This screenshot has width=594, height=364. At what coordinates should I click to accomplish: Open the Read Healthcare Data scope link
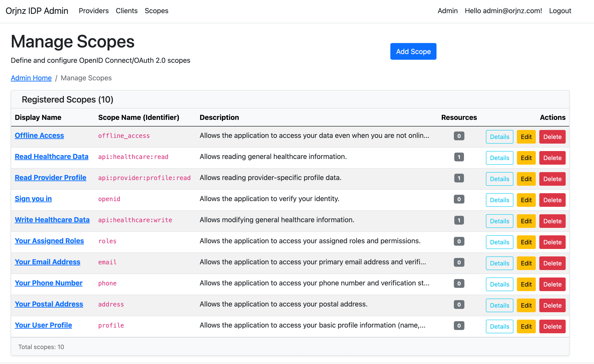(52, 157)
